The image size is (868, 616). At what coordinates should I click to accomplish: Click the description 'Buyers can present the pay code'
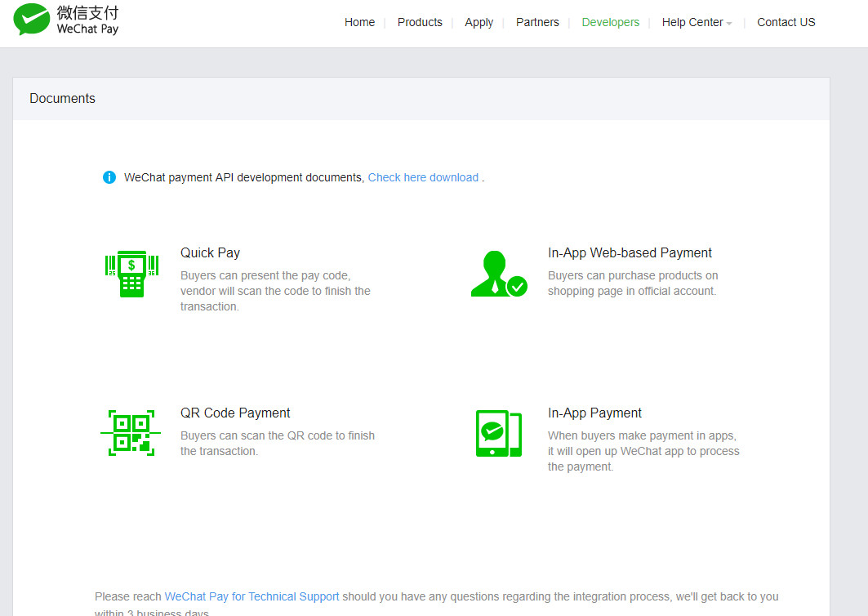pyautogui.click(x=275, y=291)
